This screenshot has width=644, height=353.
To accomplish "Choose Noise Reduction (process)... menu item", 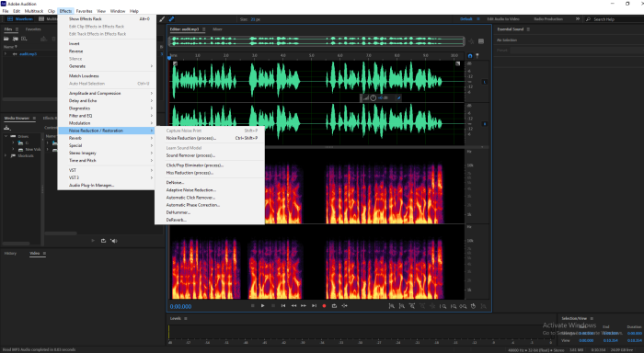I will point(210,138).
